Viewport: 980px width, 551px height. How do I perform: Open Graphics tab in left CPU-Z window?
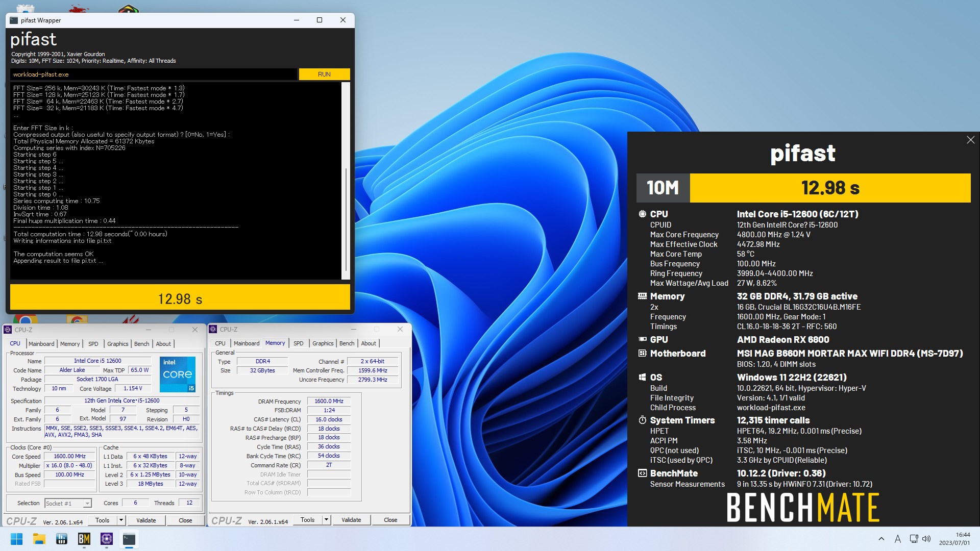118,344
